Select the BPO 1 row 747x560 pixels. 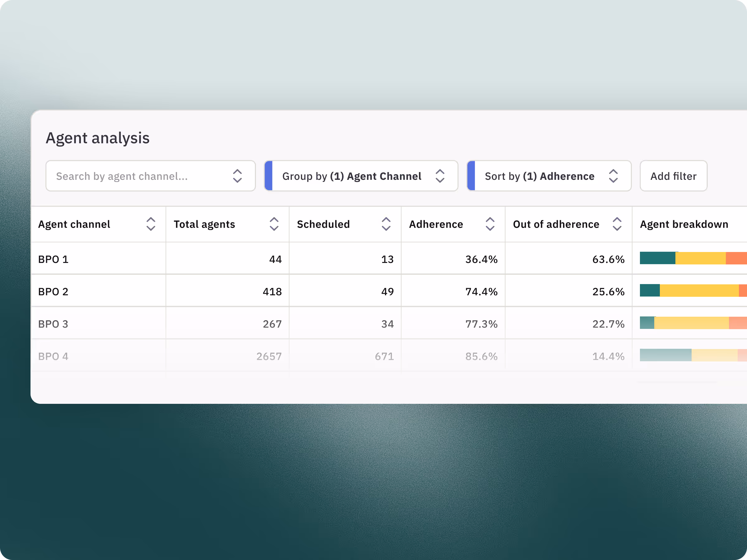53,259
